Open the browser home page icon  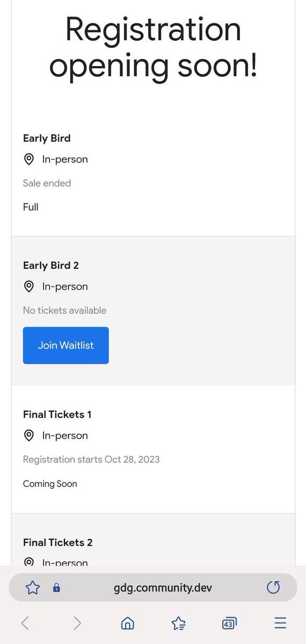click(128, 623)
